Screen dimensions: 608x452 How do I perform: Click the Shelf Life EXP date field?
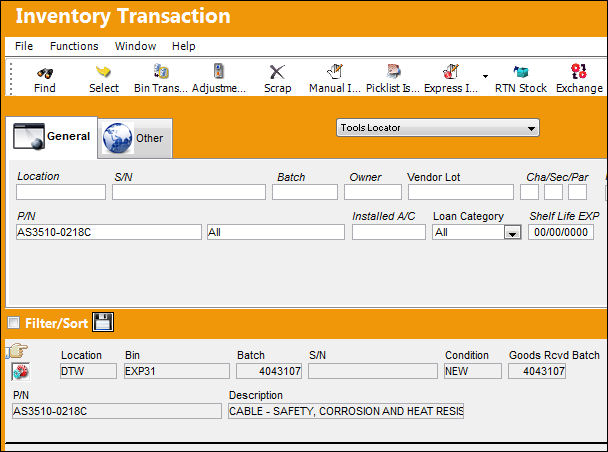[x=561, y=232]
